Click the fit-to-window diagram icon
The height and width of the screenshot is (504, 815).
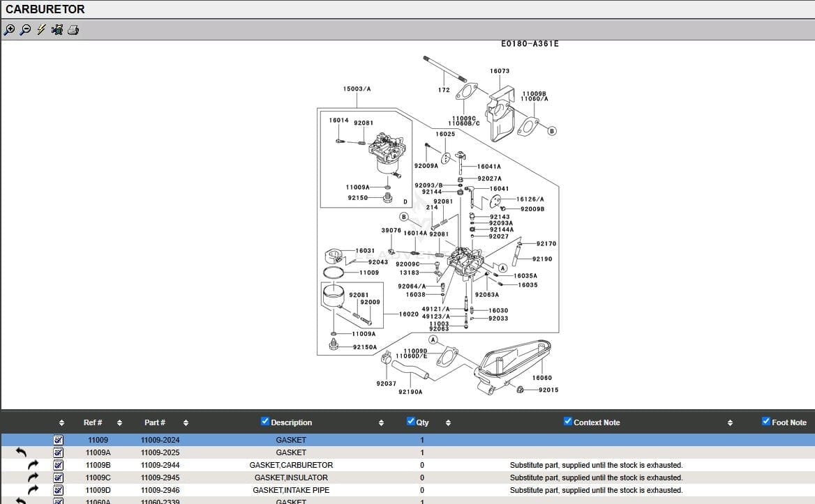coord(57,29)
